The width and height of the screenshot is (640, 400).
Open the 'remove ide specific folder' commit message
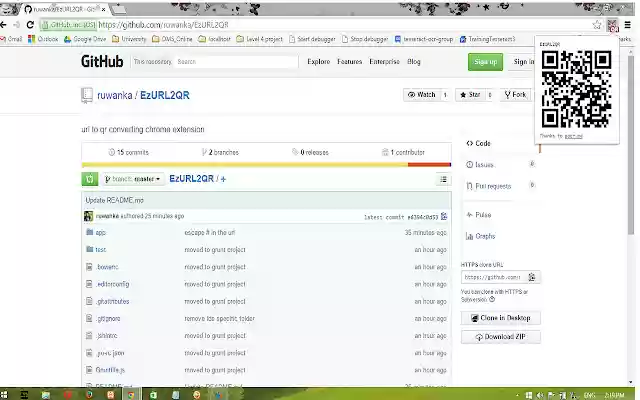pyautogui.click(x=220, y=319)
